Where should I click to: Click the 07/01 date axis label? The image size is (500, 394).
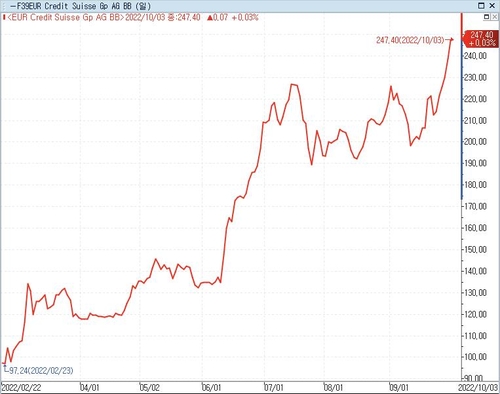(274, 388)
